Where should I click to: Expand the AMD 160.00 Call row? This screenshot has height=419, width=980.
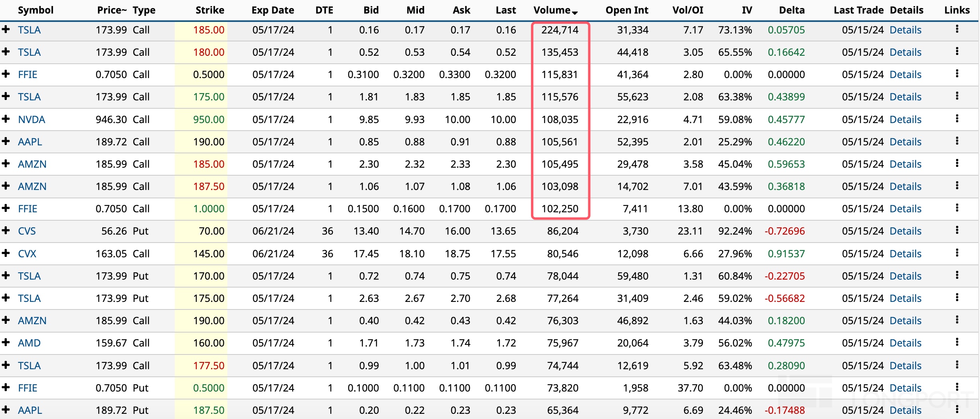tap(6, 342)
